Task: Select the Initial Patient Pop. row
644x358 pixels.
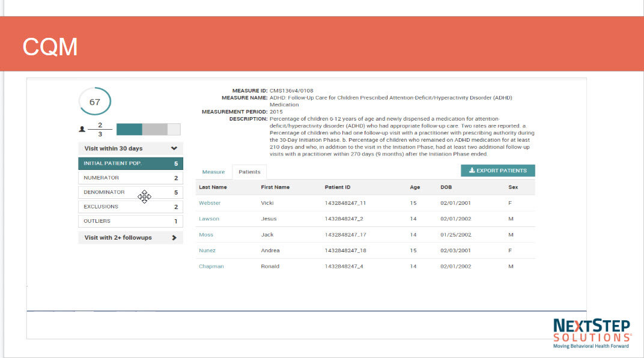Action: tap(130, 163)
